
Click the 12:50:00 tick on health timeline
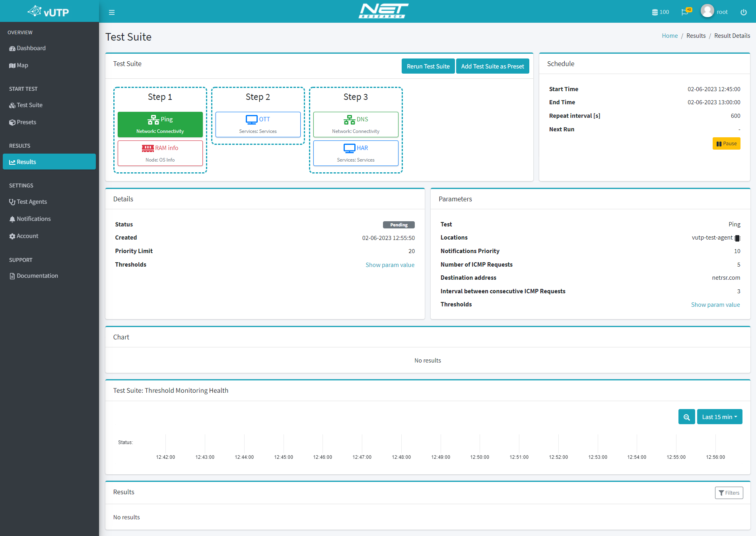(480, 457)
